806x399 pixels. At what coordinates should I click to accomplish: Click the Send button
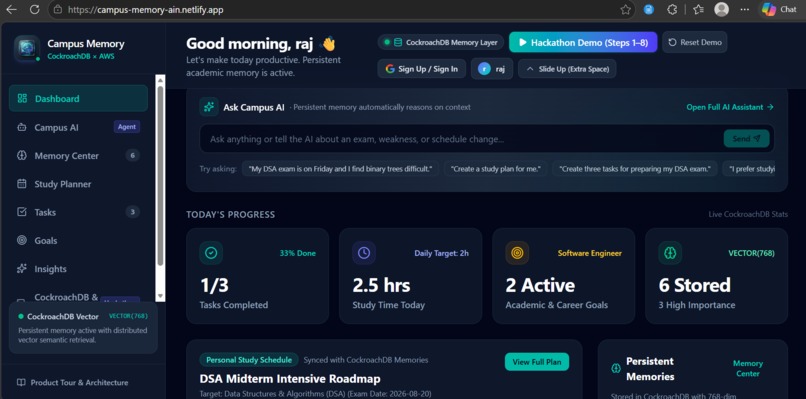[x=746, y=138]
